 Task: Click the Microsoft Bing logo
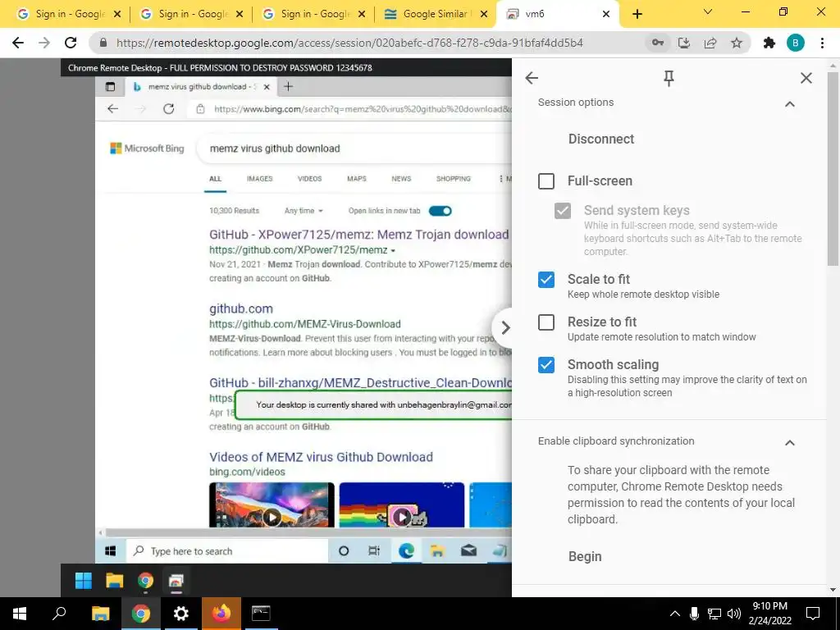147,148
